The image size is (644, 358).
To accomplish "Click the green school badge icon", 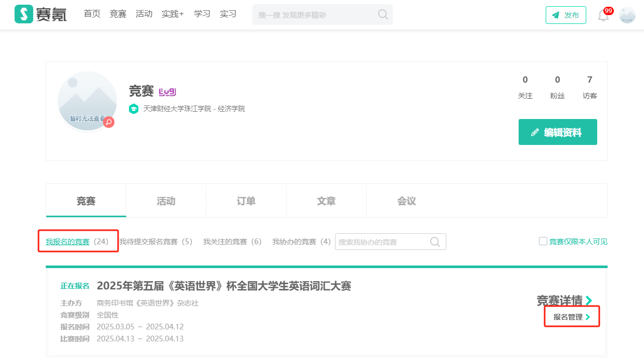I will click(x=134, y=109).
